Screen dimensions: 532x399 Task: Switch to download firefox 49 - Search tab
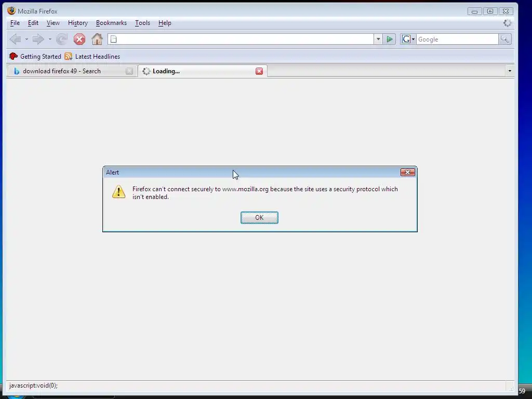pyautogui.click(x=72, y=71)
